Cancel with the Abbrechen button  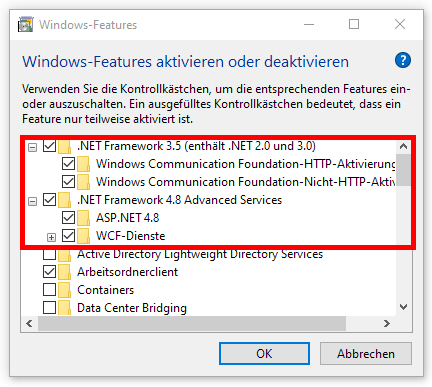pos(366,354)
